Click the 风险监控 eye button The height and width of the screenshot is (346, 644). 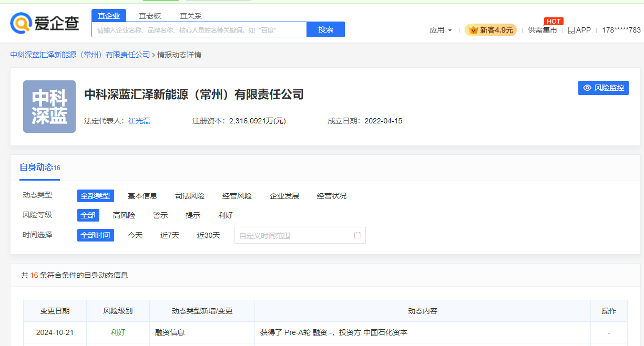pyautogui.click(x=603, y=88)
